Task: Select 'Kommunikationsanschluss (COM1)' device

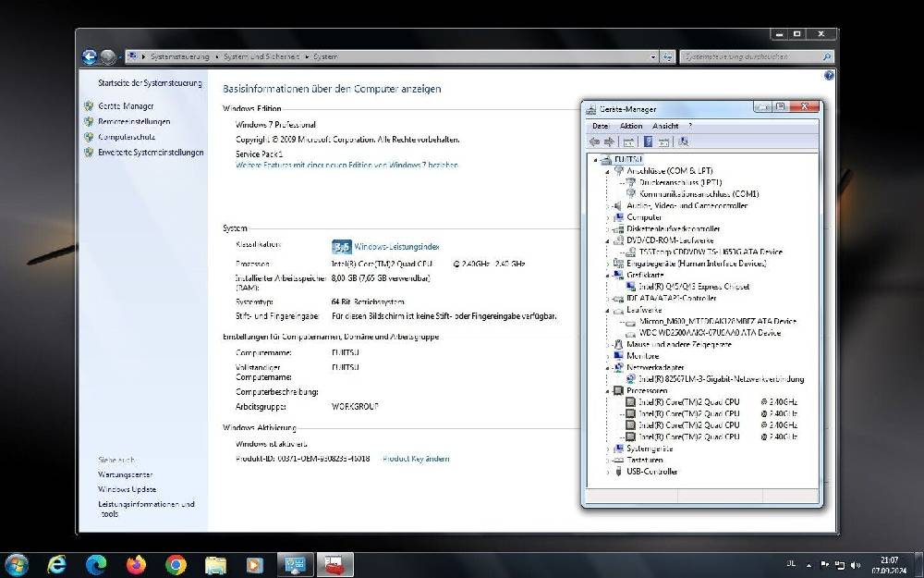Action: 699,194
